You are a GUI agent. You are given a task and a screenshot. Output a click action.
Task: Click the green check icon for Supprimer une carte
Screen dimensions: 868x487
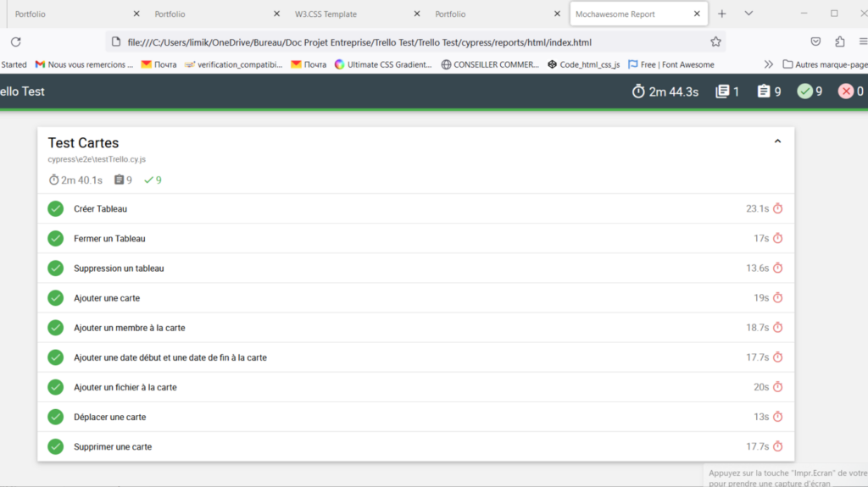tap(56, 446)
